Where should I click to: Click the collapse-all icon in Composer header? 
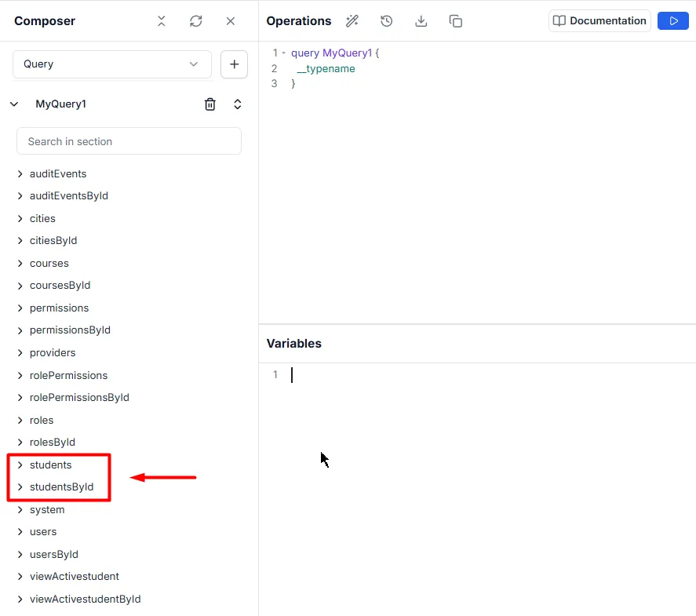(x=161, y=21)
